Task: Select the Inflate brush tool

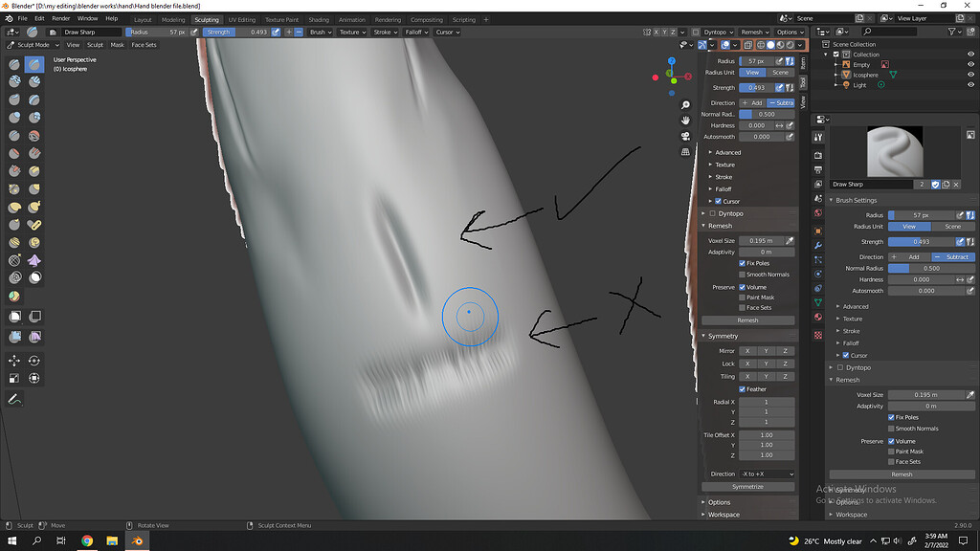Action: [x=14, y=118]
